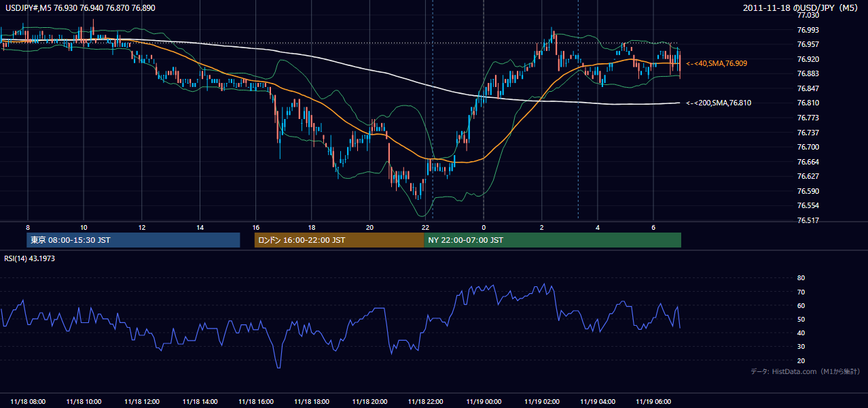Click hour label 10 under price chart
The image size is (868, 408).
84,226
